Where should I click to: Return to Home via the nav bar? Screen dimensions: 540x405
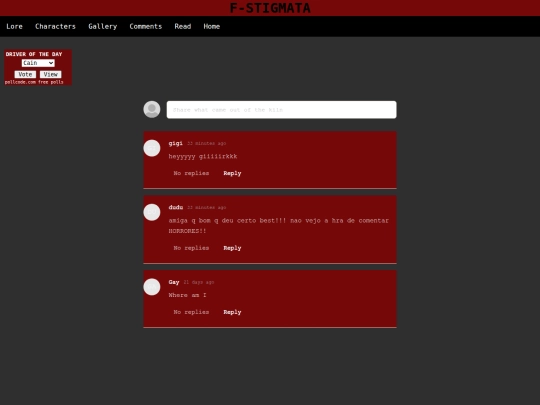[x=211, y=27]
